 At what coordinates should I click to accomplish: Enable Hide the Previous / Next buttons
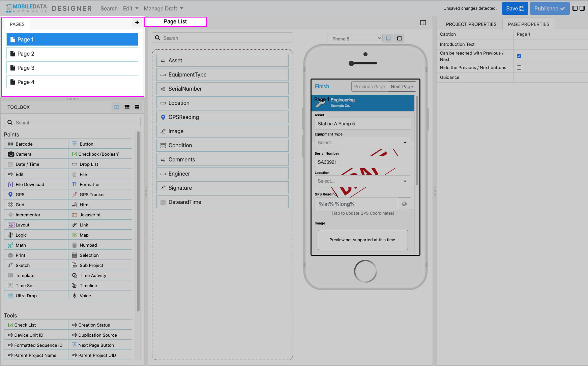click(519, 68)
